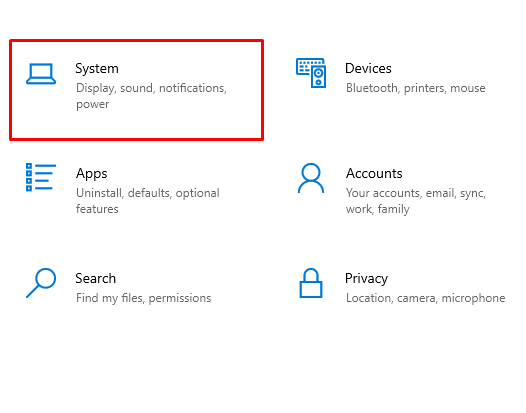
Task: Open the System settings title
Action: click(x=97, y=69)
